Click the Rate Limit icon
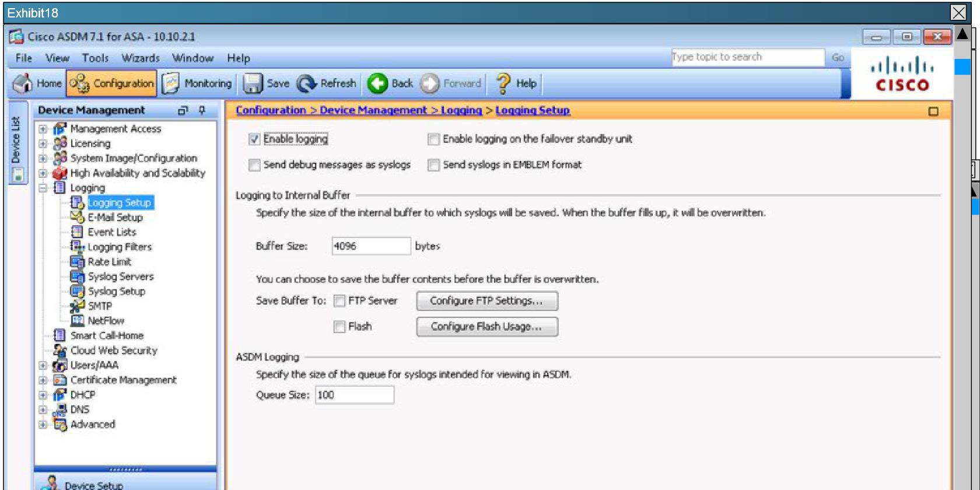The height and width of the screenshot is (490, 980). (77, 261)
